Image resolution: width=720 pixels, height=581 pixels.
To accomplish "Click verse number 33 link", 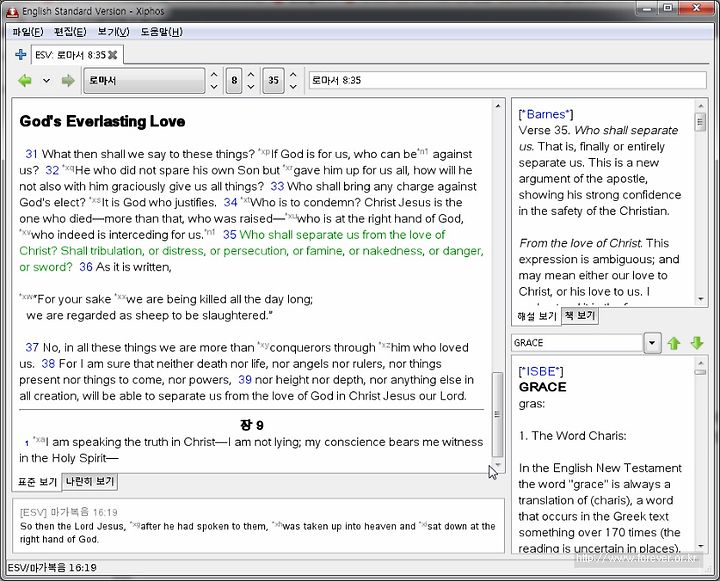I will tap(277, 186).
